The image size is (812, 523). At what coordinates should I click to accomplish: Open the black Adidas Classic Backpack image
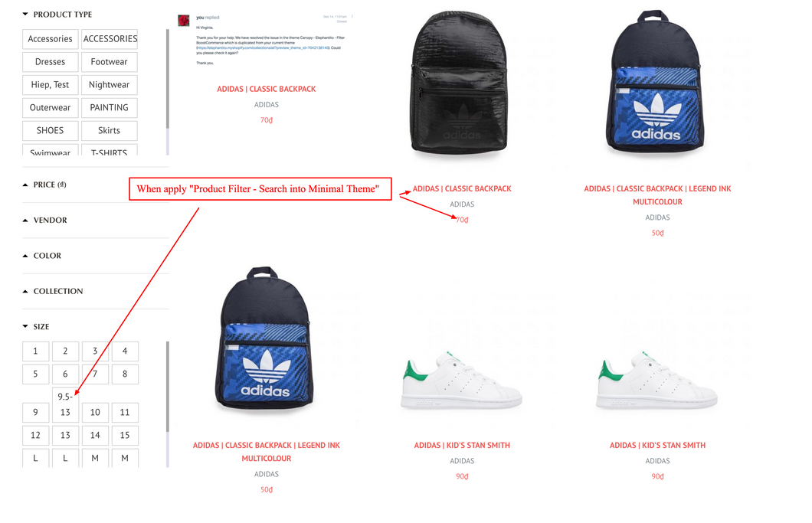(x=461, y=84)
